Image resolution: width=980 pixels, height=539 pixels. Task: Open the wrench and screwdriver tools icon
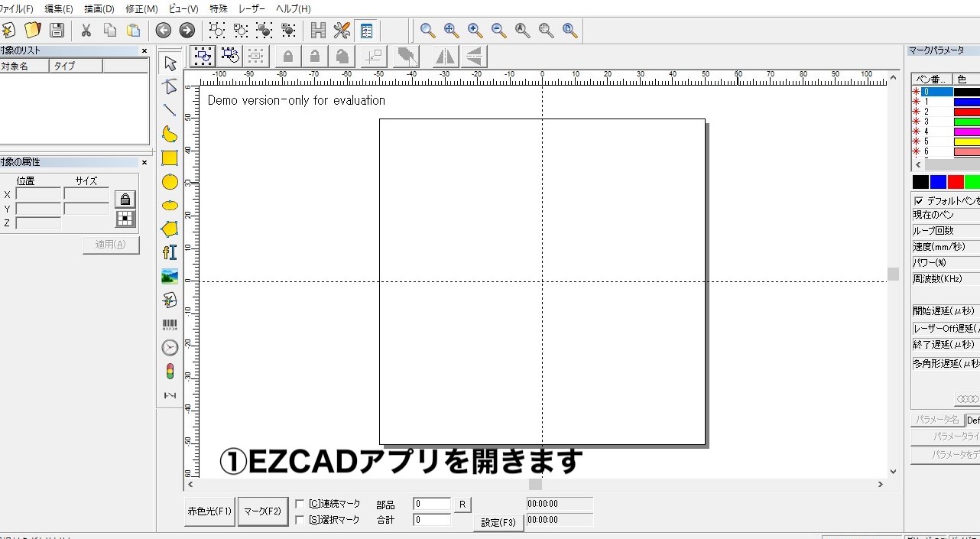point(342,31)
